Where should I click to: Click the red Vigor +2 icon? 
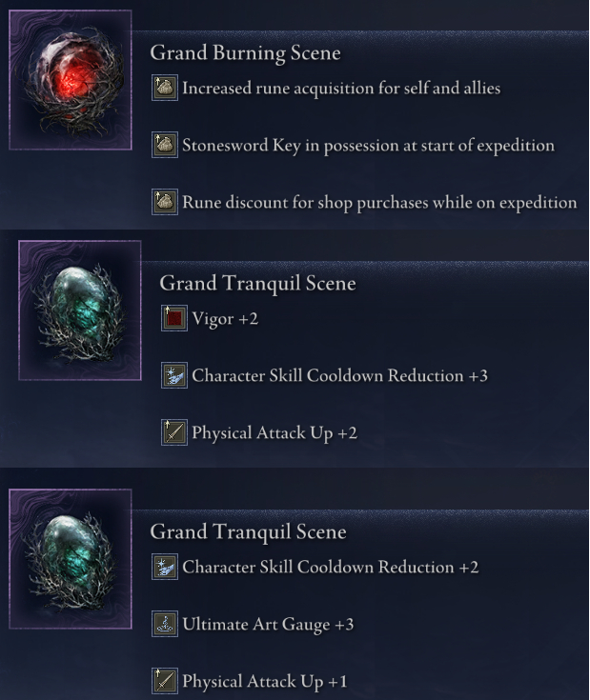click(174, 319)
